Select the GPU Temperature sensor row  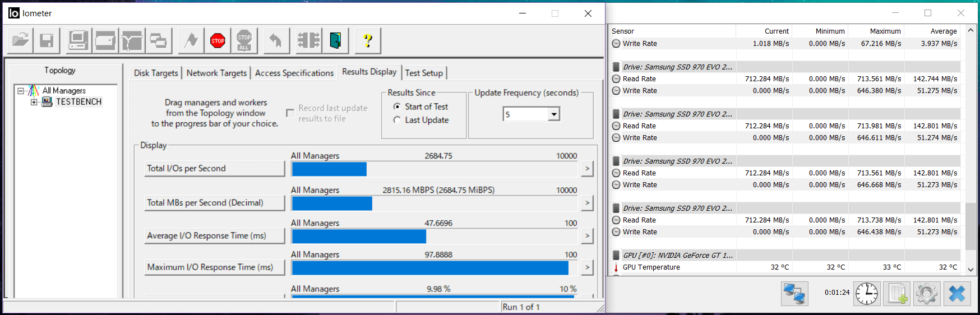[785, 267]
